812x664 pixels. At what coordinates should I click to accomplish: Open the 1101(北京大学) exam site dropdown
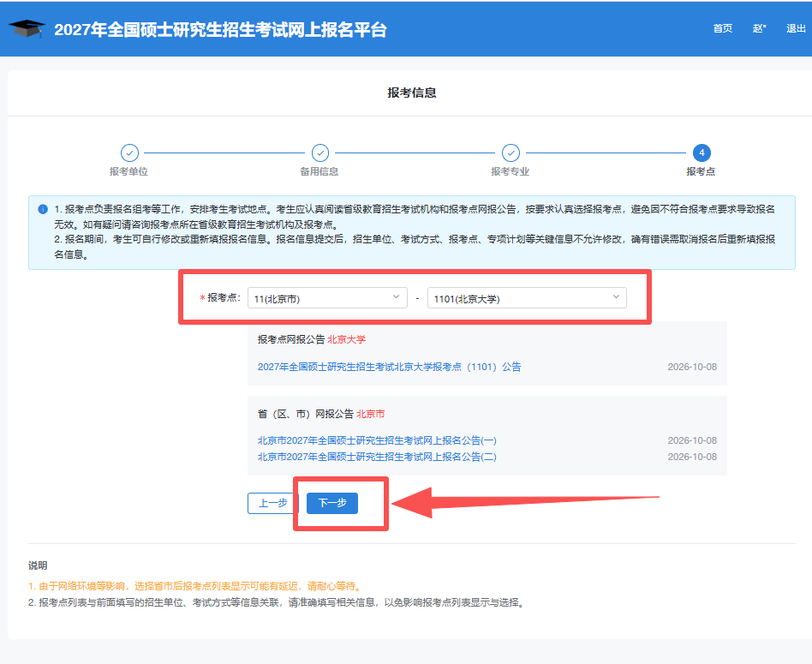point(527,298)
